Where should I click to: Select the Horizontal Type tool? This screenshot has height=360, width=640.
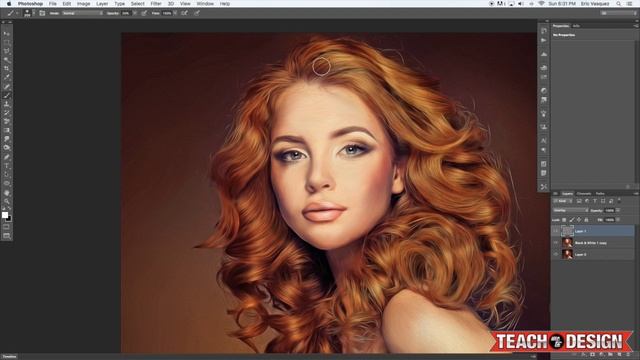(7, 166)
